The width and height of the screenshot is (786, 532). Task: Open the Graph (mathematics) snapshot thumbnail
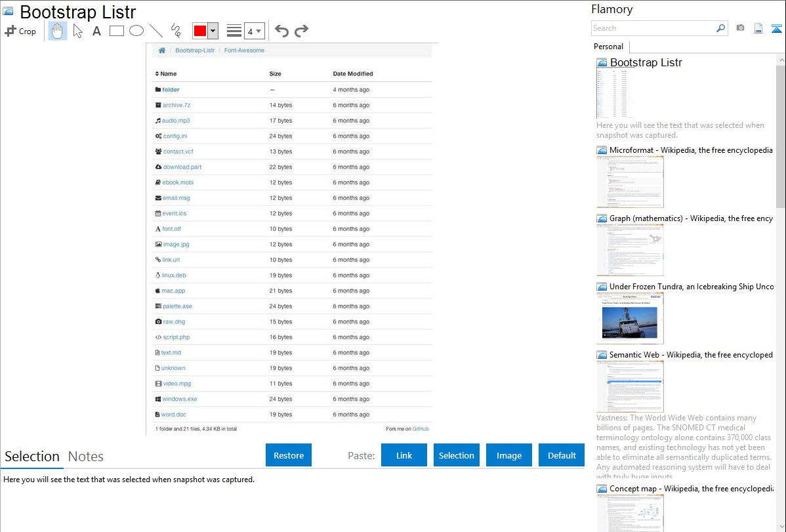[x=630, y=250]
